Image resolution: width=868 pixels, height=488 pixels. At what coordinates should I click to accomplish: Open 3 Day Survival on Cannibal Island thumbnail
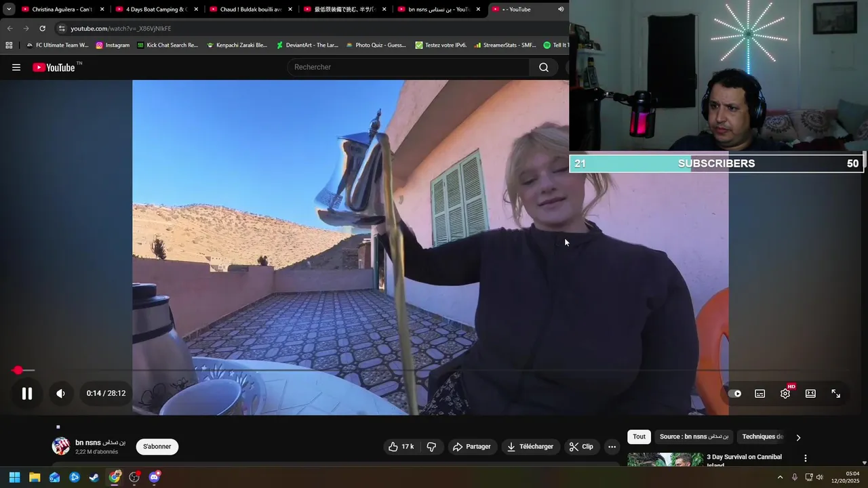[665, 460]
